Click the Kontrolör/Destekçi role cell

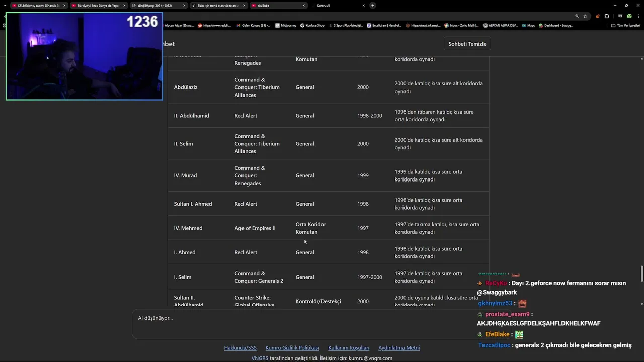tap(318, 301)
